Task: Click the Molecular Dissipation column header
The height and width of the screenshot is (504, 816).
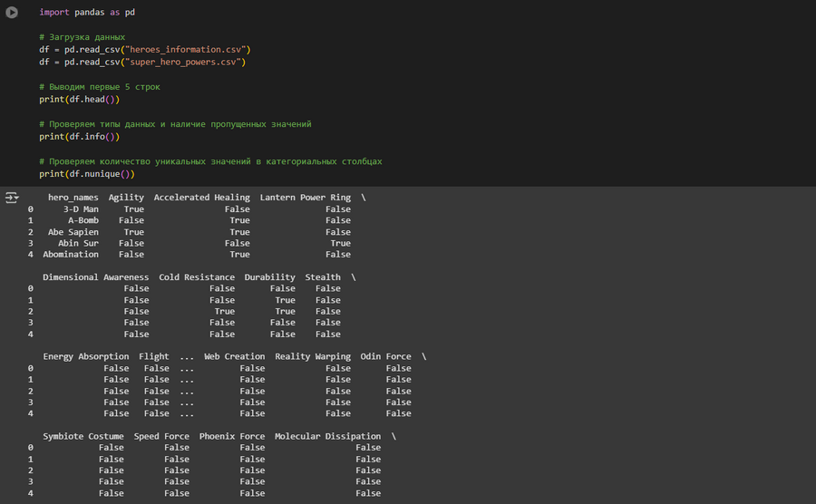Action: click(327, 437)
